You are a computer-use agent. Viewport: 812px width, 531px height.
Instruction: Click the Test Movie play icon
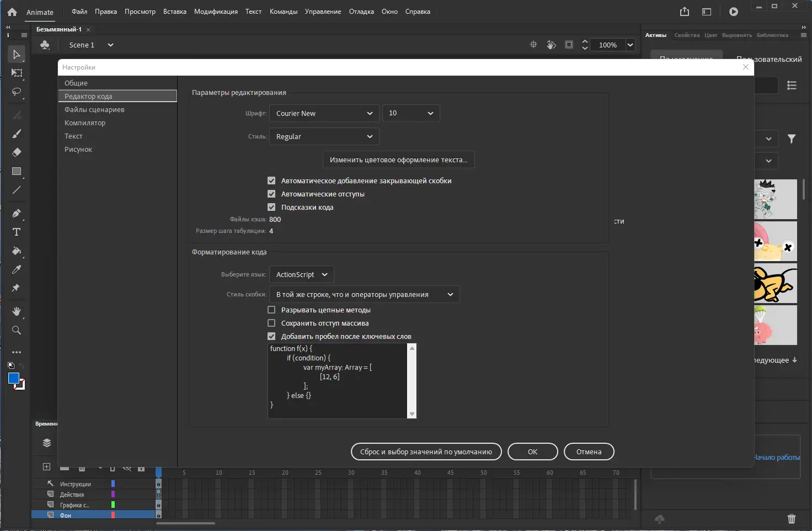pyautogui.click(x=734, y=12)
